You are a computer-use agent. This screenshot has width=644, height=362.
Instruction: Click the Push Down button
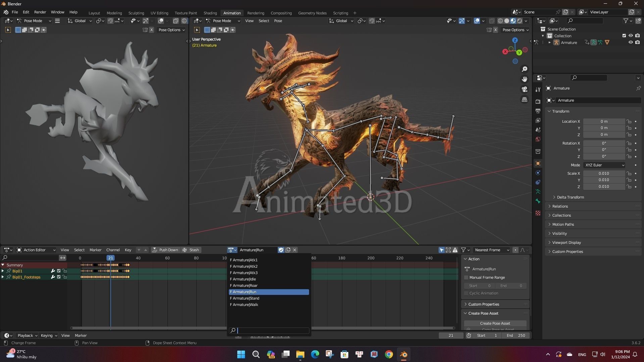pos(165,250)
